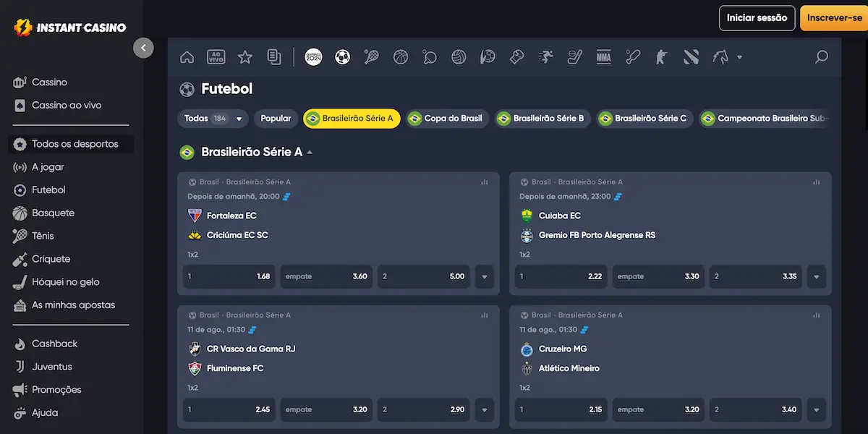The width and height of the screenshot is (868, 434).
Task: Select the handball icon
Action: [488, 57]
